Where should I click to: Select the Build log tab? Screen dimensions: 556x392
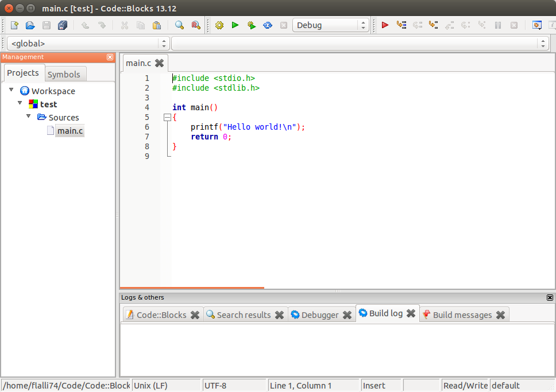386,313
